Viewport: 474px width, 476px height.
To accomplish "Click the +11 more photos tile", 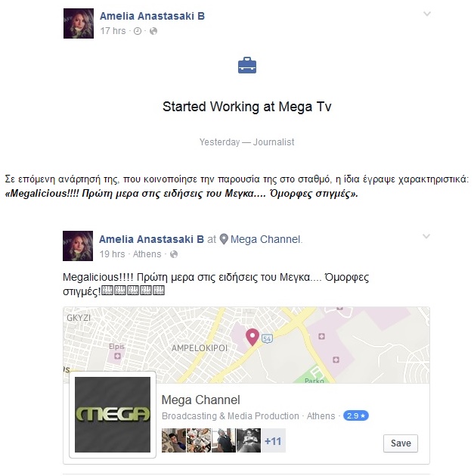I will (273, 440).
